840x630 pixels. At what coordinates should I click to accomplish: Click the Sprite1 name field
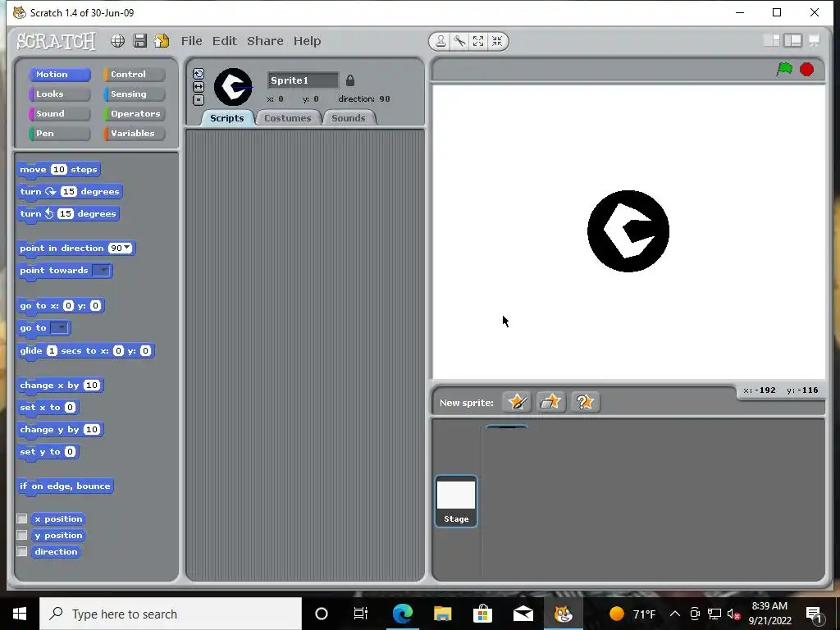click(304, 80)
